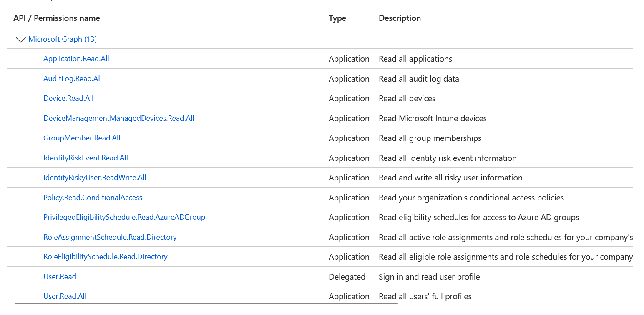Click the Description column header
Viewport: 644px width, 315px height.
400,18
